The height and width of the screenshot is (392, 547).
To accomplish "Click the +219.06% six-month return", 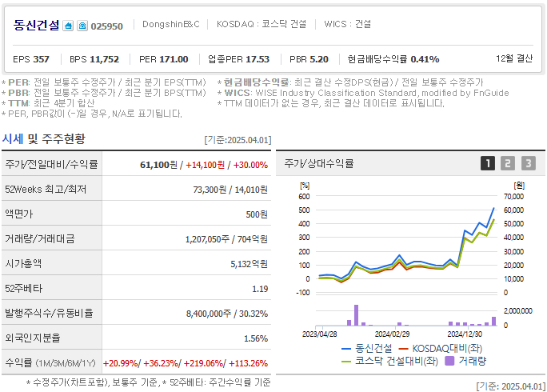I will (x=203, y=363).
